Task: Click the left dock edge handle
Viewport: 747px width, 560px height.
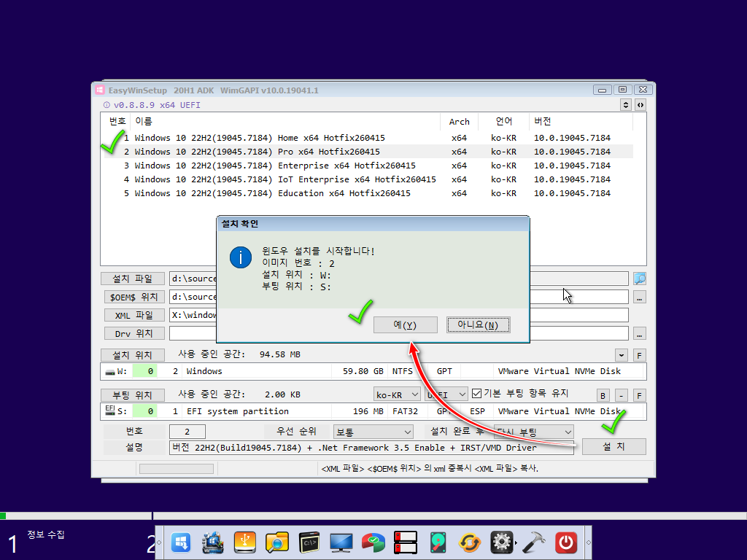Action: [x=159, y=542]
